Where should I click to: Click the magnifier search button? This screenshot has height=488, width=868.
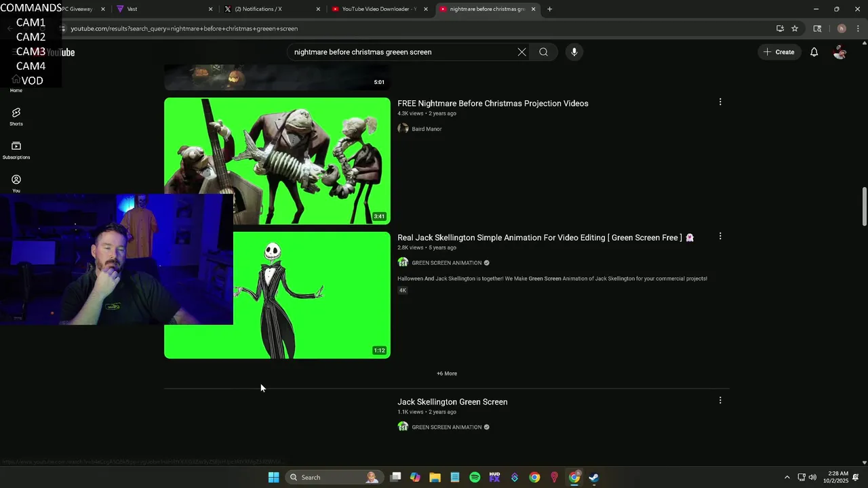pos(543,52)
